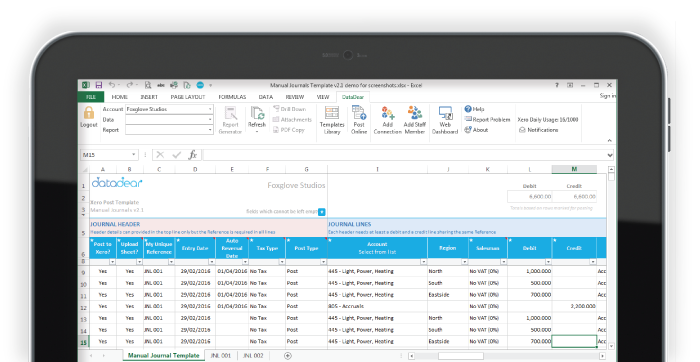The width and height of the screenshot is (700, 362).
Task: Open the About dialog
Action: [x=476, y=130]
